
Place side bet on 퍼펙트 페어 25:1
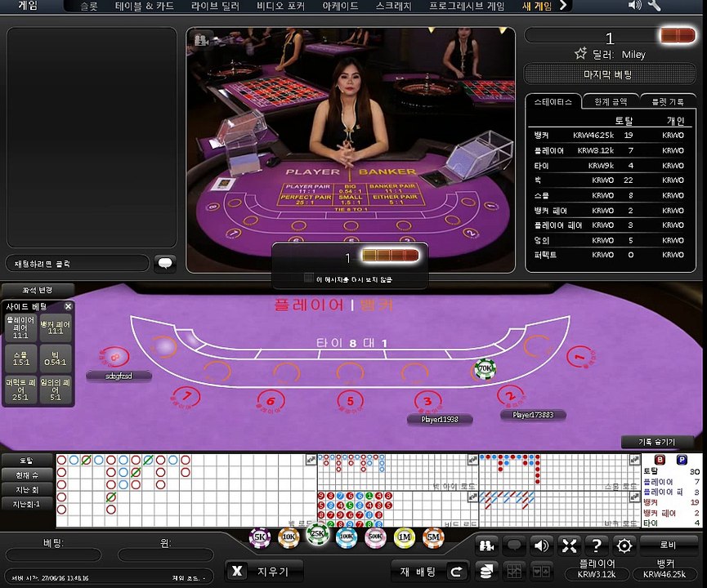point(20,390)
